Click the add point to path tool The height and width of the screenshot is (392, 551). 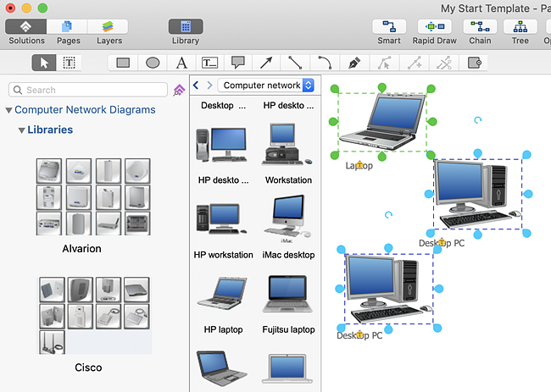415,63
